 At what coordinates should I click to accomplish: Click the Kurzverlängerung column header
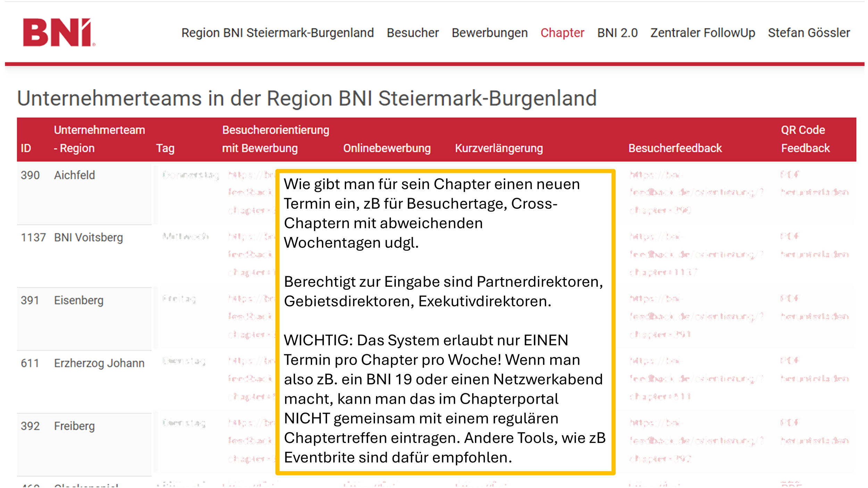(499, 148)
